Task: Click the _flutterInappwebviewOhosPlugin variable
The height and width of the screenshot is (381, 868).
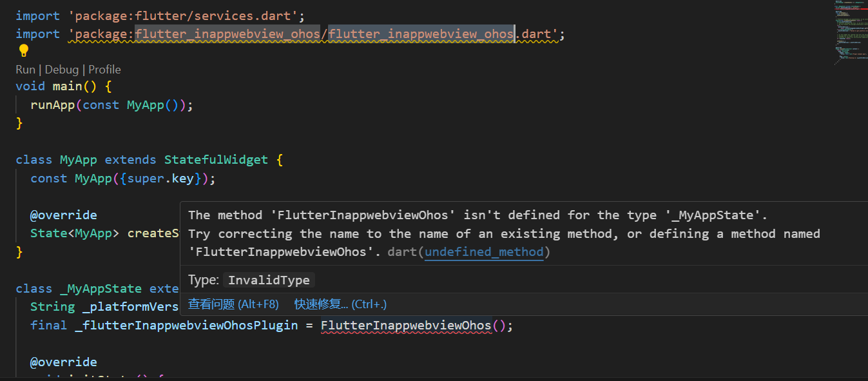Action: 186,326
